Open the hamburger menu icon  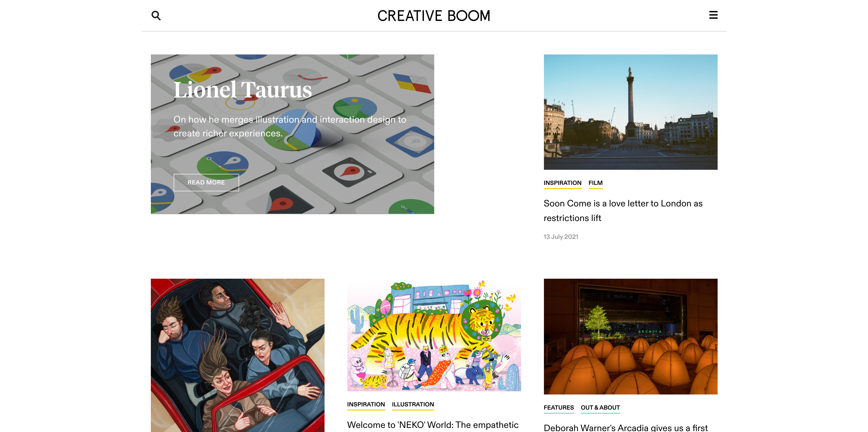coord(713,15)
